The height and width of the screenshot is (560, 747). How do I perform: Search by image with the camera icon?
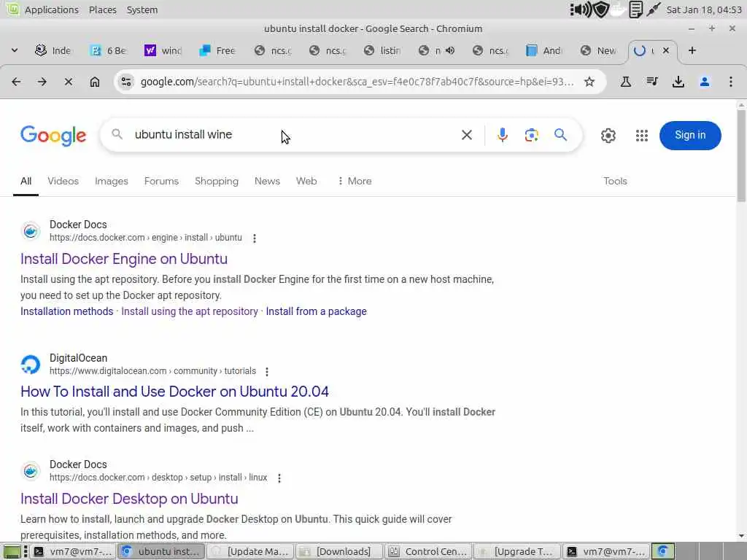click(532, 135)
